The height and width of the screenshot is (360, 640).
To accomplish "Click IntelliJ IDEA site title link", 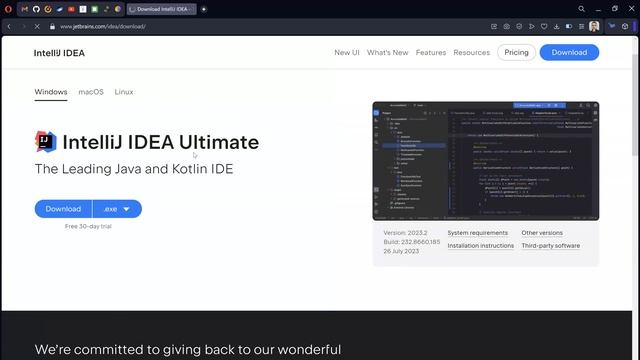I will (x=59, y=53).
